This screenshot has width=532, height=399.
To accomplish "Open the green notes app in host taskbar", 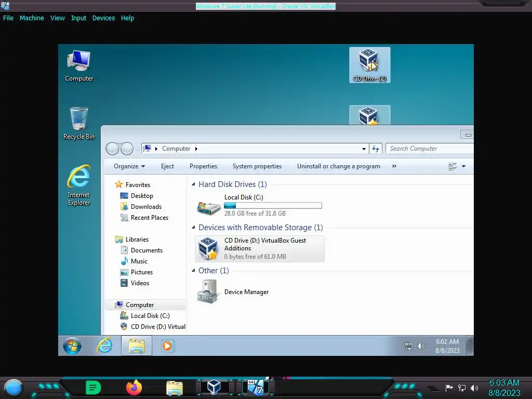I will [x=94, y=388].
